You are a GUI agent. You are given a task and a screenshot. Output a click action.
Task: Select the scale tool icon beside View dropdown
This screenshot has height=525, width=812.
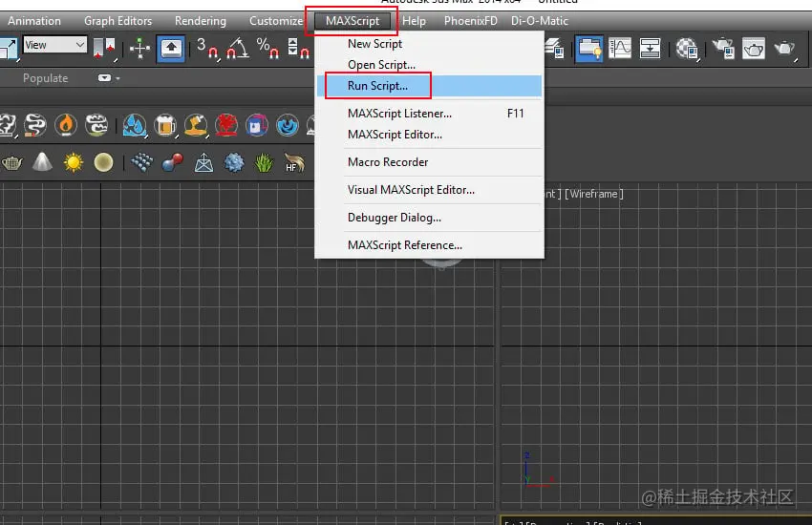pos(9,49)
